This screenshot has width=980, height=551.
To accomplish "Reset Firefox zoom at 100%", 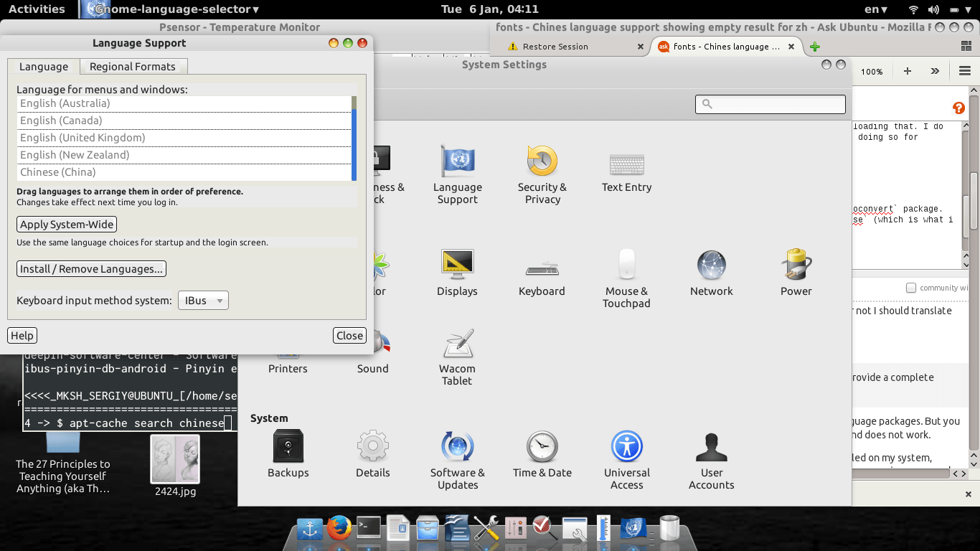I will (x=872, y=72).
